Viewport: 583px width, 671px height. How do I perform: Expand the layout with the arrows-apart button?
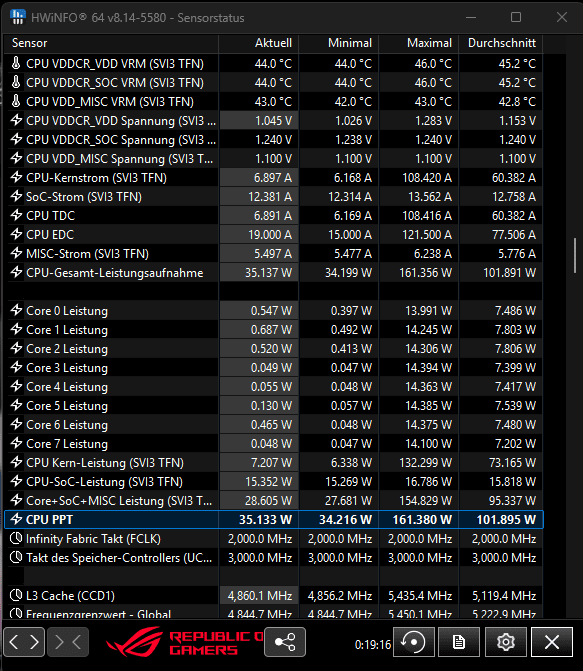[24, 641]
